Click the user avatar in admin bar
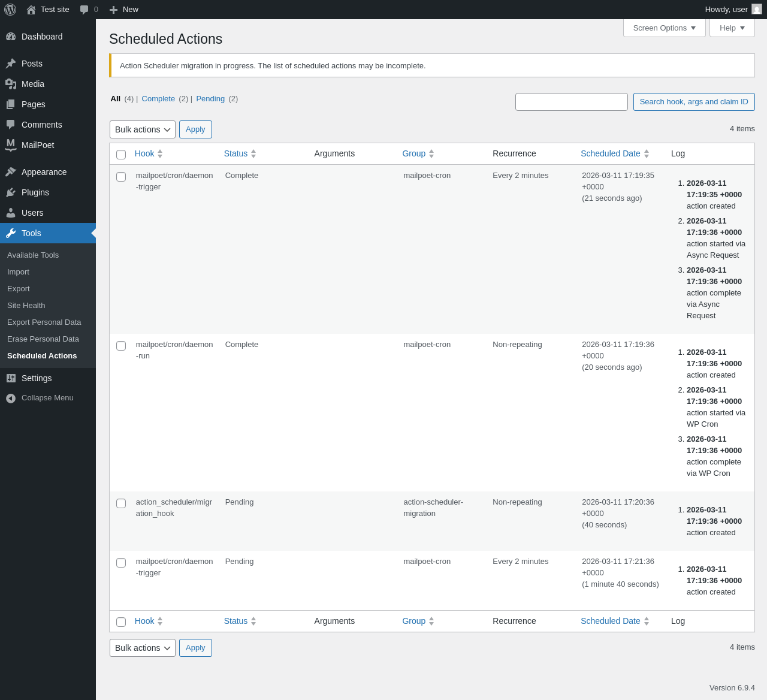This screenshot has width=767, height=700. pyautogui.click(x=757, y=10)
